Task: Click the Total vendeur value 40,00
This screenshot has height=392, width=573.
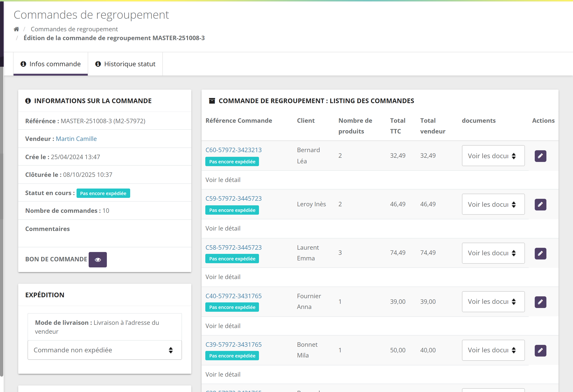Action: (x=428, y=350)
